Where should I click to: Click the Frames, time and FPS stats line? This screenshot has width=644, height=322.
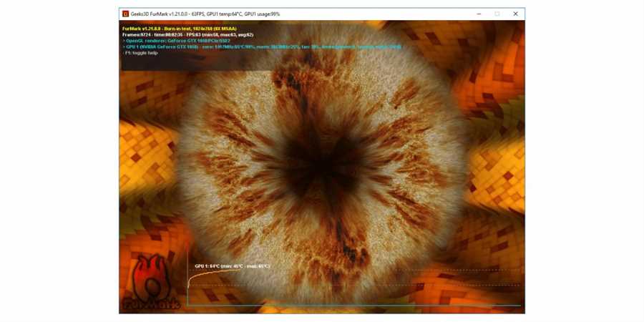click(x=187, y=34)
